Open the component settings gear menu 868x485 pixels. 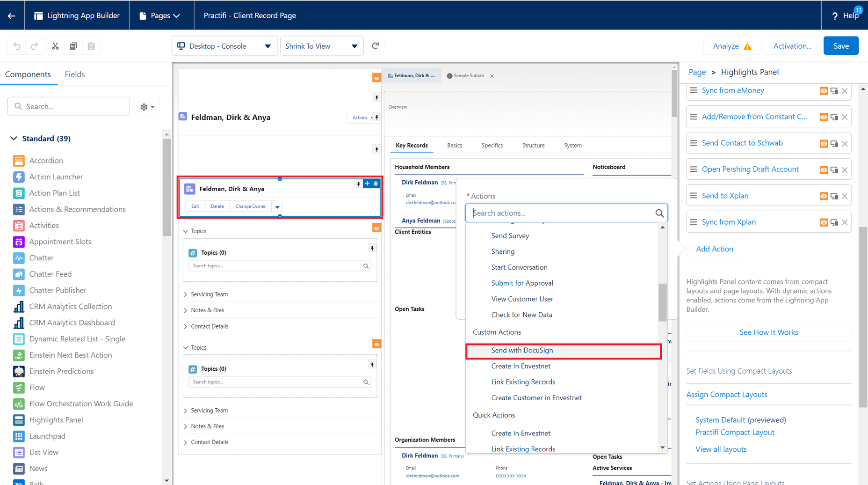147,107
